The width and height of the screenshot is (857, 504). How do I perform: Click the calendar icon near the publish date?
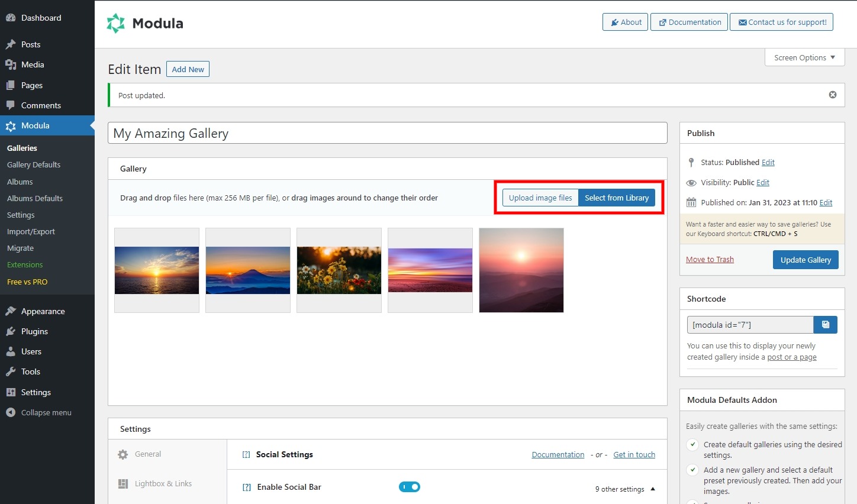(x=691, y=202)
